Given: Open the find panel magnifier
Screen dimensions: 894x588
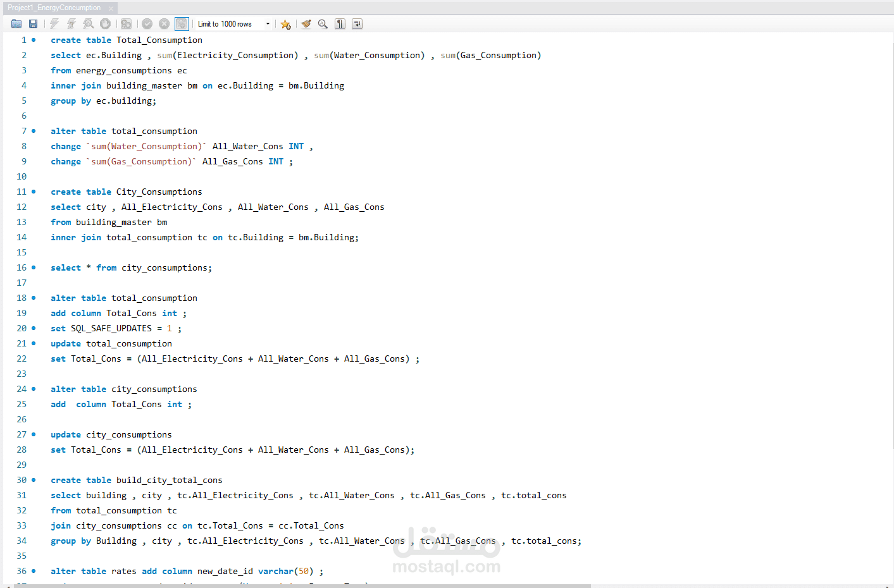Looking at the screenshot, I should pyautogui.click(x=323, y=24).
